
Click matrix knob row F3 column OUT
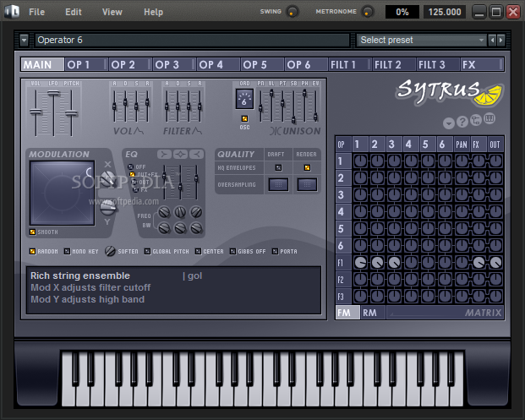point(495,296)
